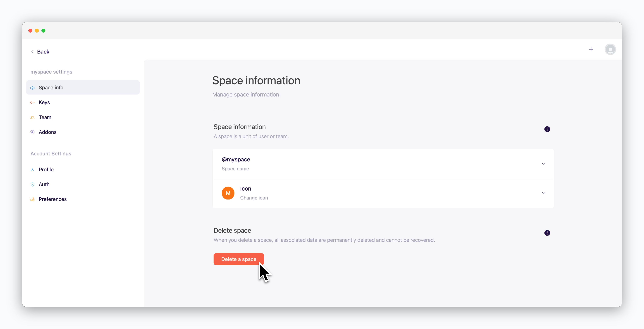Expand the @myspace Space name row

pyautogui.click(x=383, y=164)
